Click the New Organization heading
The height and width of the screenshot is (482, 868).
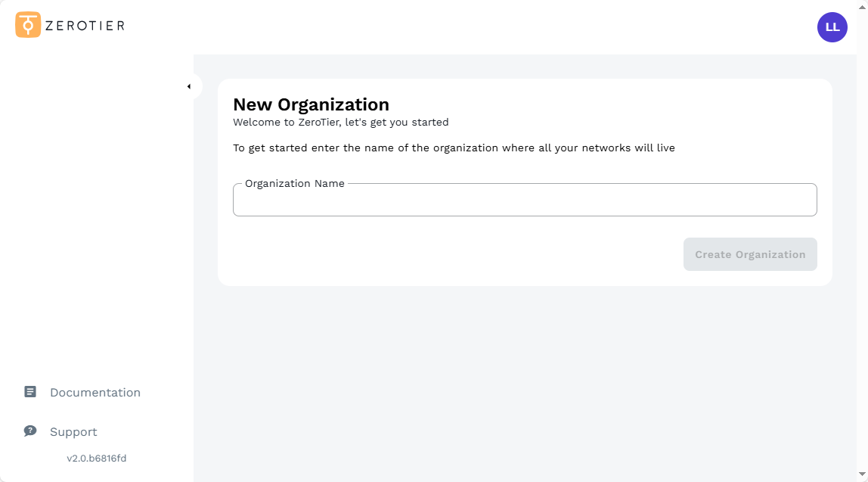pos(312,104)
